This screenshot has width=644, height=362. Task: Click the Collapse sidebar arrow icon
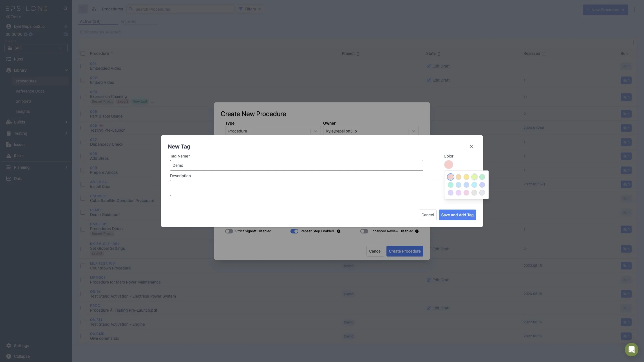(9, 356)
